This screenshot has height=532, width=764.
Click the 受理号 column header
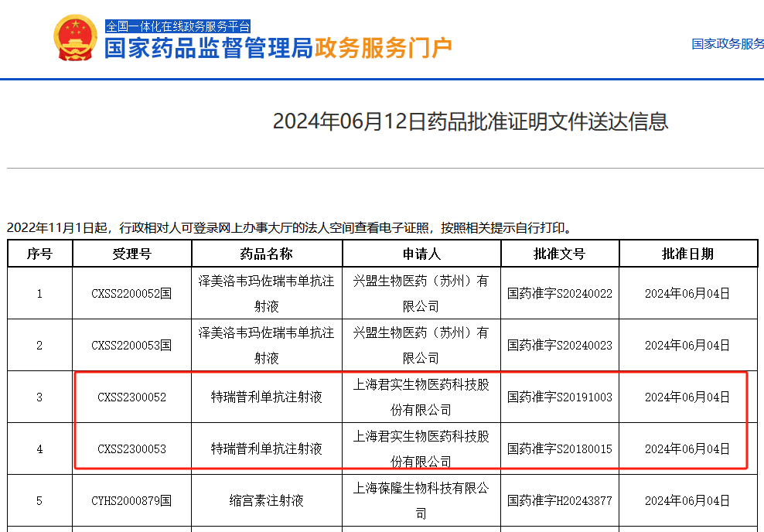click(131, 254)
